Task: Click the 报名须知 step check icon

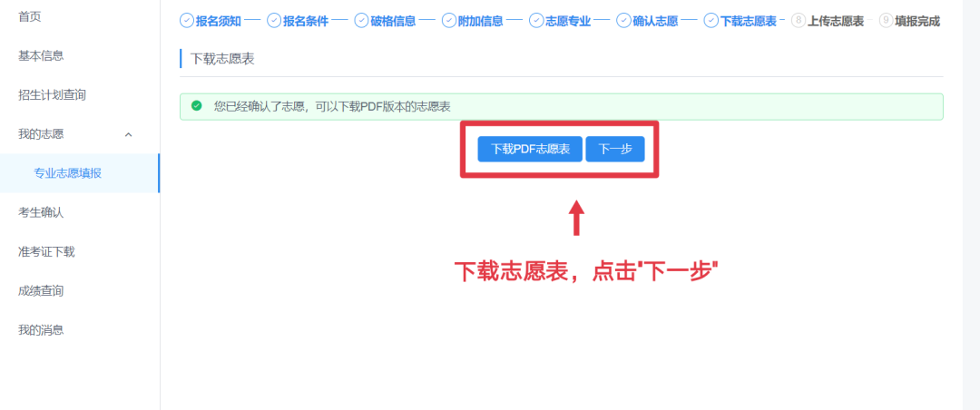Action: tap(187, 21)
